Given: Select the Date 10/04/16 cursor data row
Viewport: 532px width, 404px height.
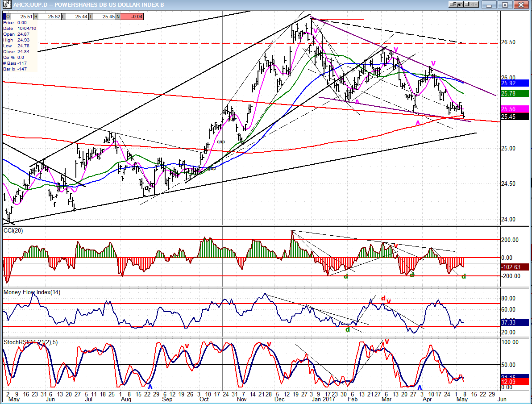Looking at the screenshot, I should (x=20, y=29).
